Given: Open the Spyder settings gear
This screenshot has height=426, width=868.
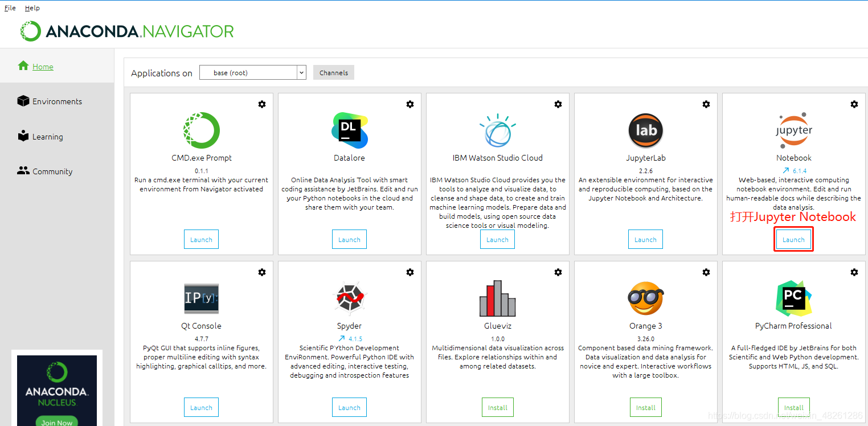Looking at the screenshot, I should pyautogui.click(x=410, y=272).
